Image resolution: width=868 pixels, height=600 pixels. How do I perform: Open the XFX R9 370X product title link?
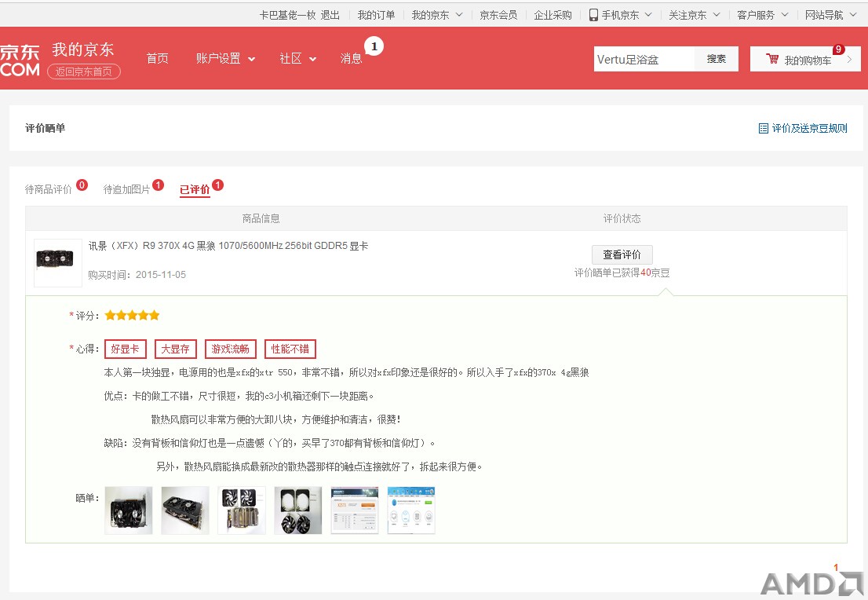point(228,246)
